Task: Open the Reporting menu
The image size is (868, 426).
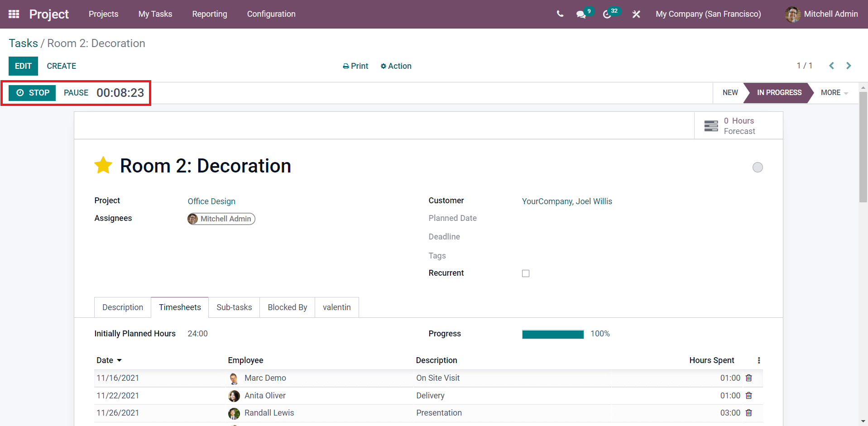Action: pos(210,14)
